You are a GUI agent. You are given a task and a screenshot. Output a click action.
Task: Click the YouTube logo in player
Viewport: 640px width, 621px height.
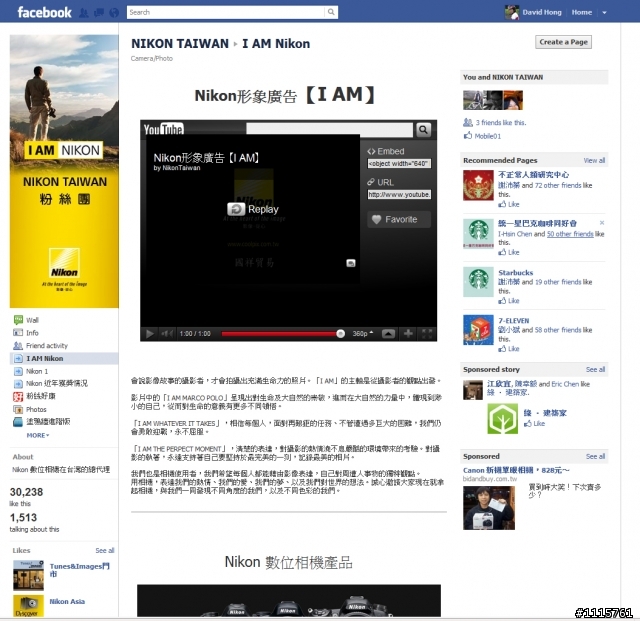click(x=163, y=129)
